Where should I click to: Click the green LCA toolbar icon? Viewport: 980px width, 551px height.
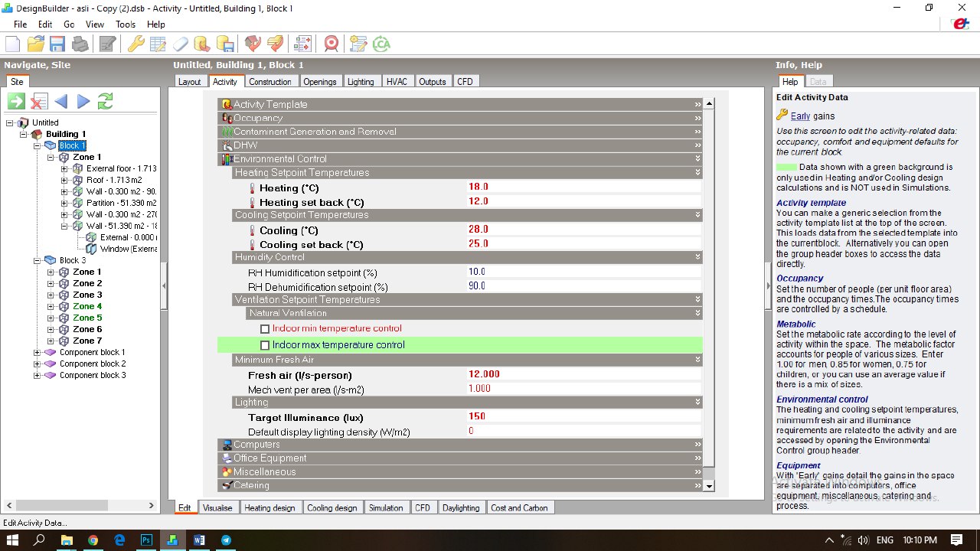(x=381, y=44)
